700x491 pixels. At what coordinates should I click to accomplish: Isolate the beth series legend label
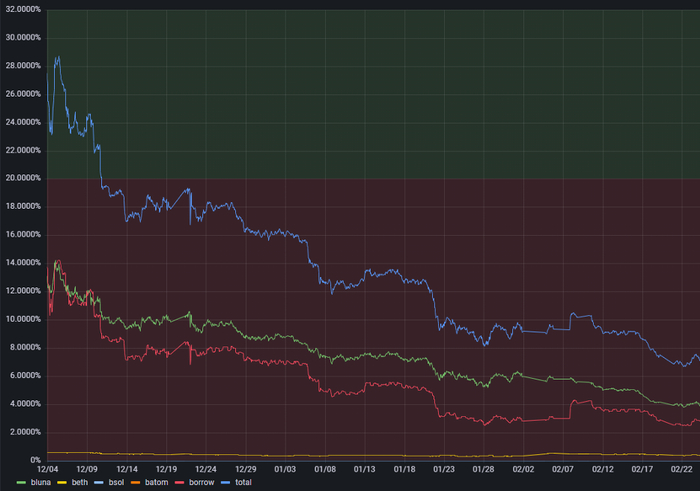80,482
